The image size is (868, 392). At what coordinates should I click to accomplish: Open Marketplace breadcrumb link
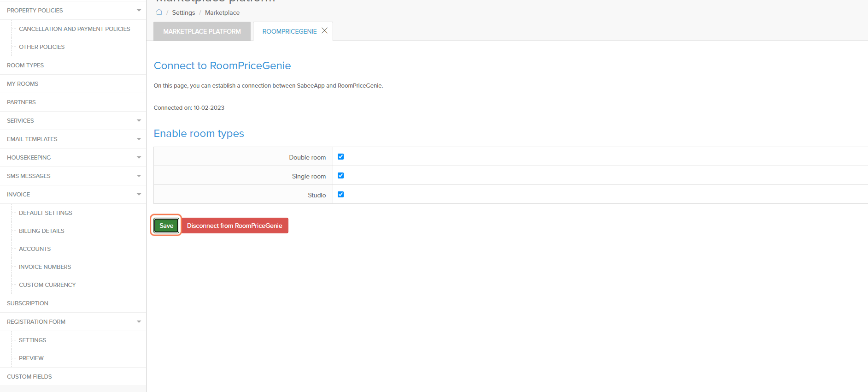pyautogui.click(x=222, y=12)
